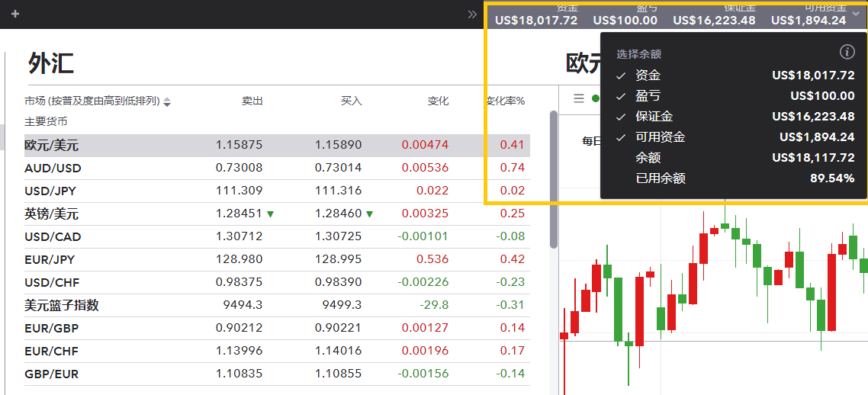The height and width of the screenshot is (395, 868).
Task: Click the 变化 column header
Action: [x=438, y=101]
